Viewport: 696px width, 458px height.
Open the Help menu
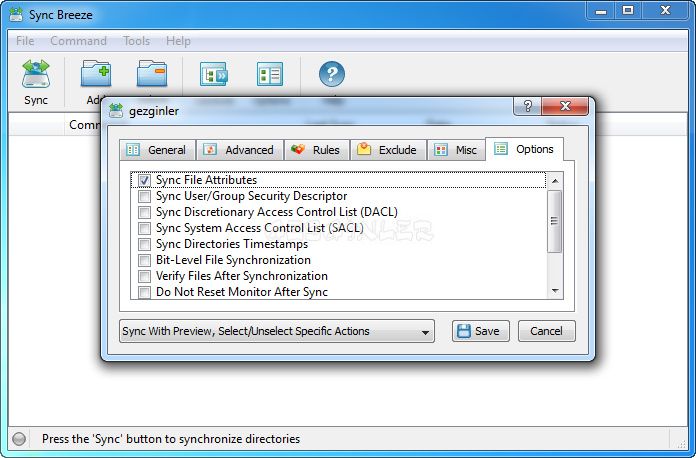178,41
